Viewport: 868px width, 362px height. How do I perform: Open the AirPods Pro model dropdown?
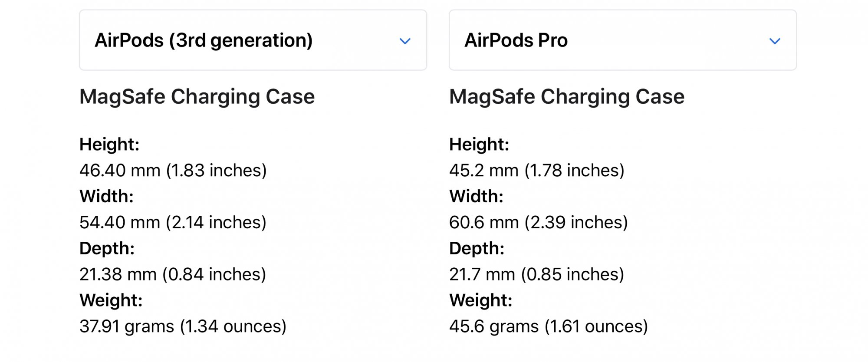tap(622, 40)
